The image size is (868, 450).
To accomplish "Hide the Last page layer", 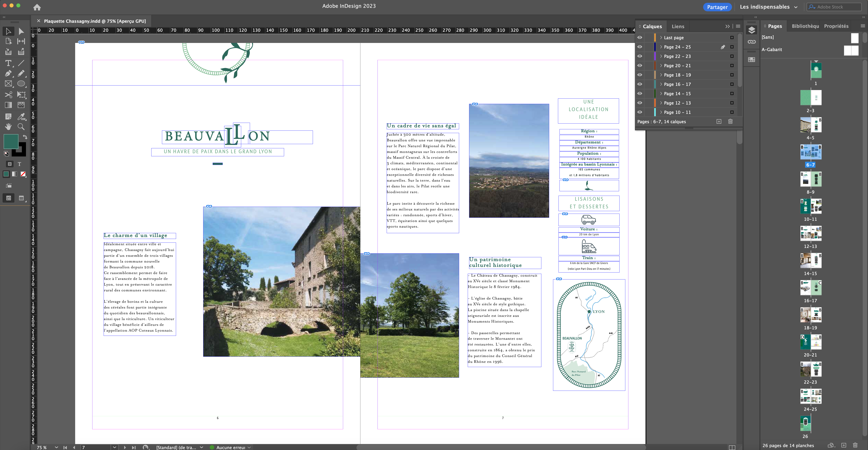I will (x=640, y=38).
